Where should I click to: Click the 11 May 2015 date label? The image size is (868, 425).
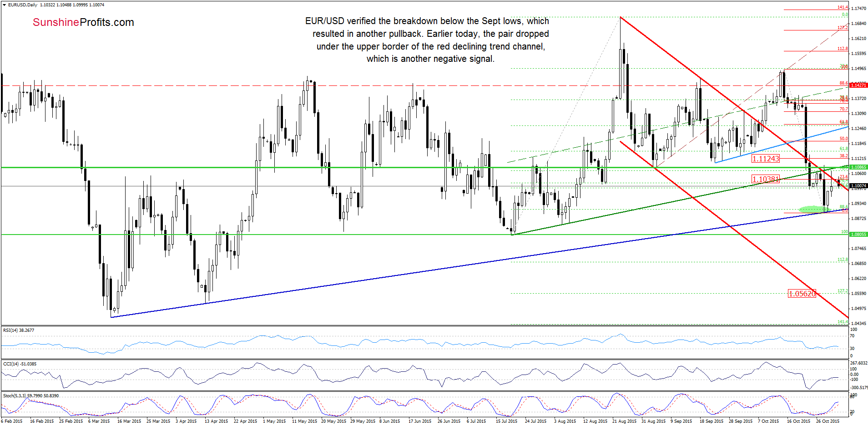(304, 421)
